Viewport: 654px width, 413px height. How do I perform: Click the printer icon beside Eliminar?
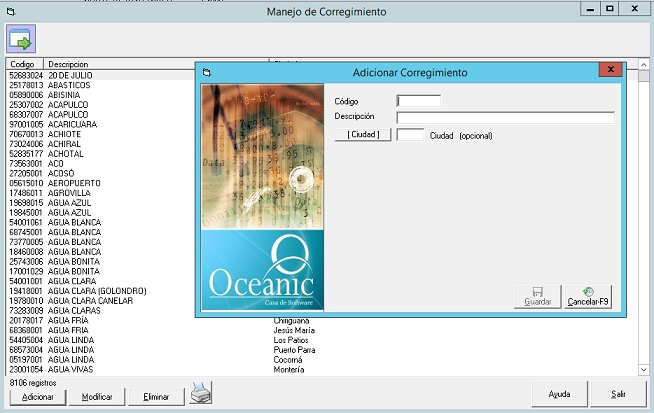(x=202, y=391)
